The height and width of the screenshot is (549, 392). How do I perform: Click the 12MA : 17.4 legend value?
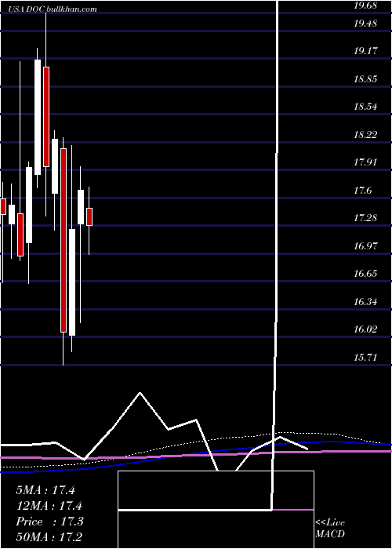pos(49,506)
